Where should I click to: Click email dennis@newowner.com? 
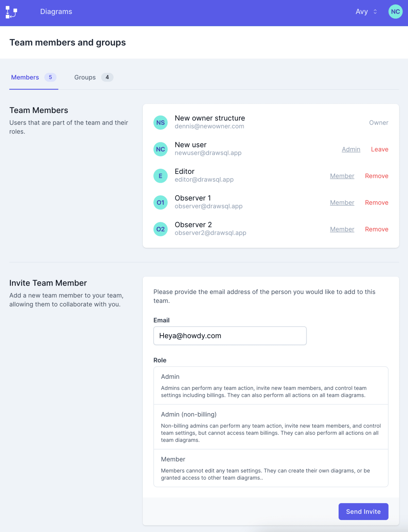pos(209,126)
